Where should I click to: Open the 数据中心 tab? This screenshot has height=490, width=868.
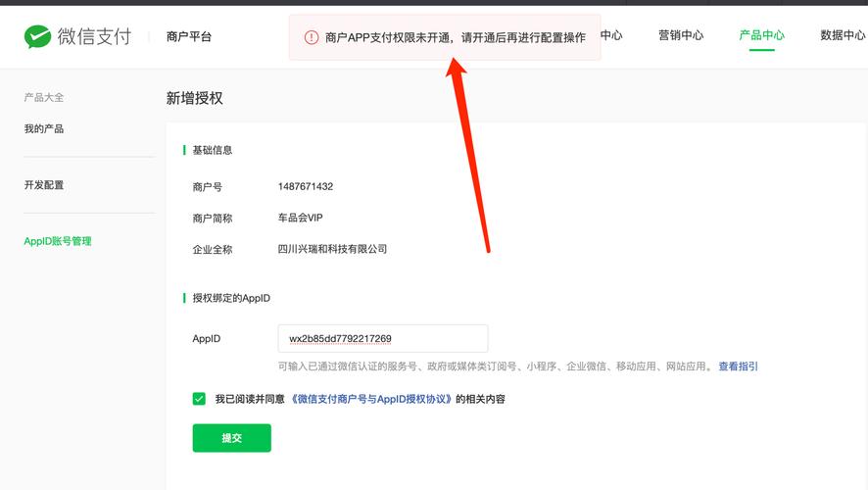(x=843, y=35)
